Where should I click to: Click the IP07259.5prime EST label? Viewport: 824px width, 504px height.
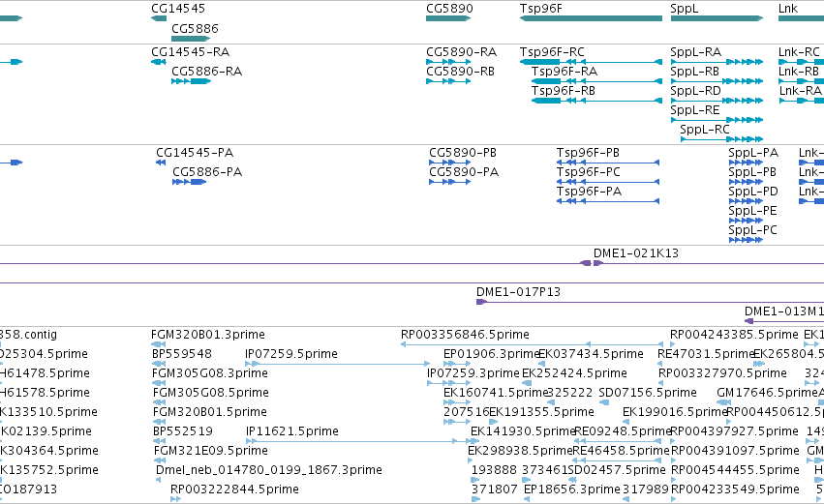[291, 354]
